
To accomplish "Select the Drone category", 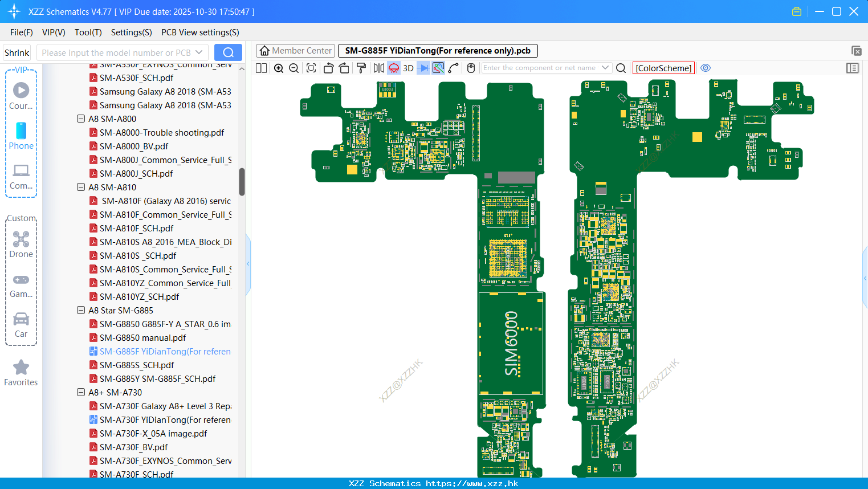I will click(x=21, y=244).
